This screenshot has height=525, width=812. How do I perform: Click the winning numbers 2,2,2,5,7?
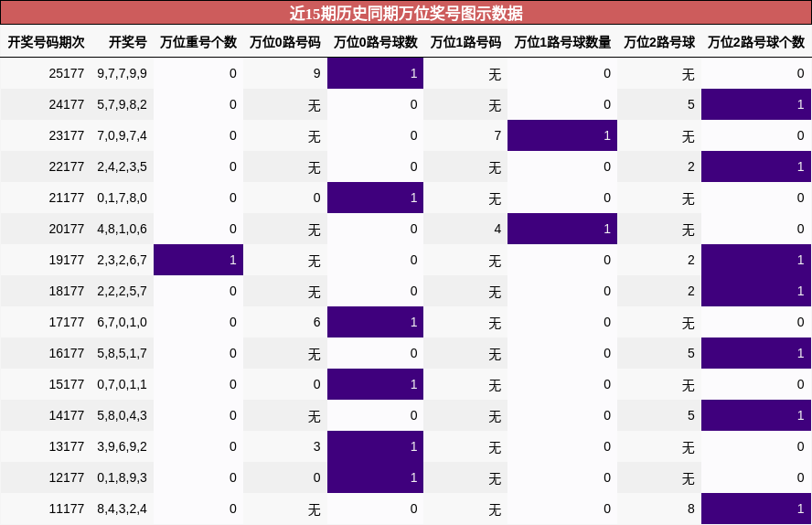tap(123, 291)
